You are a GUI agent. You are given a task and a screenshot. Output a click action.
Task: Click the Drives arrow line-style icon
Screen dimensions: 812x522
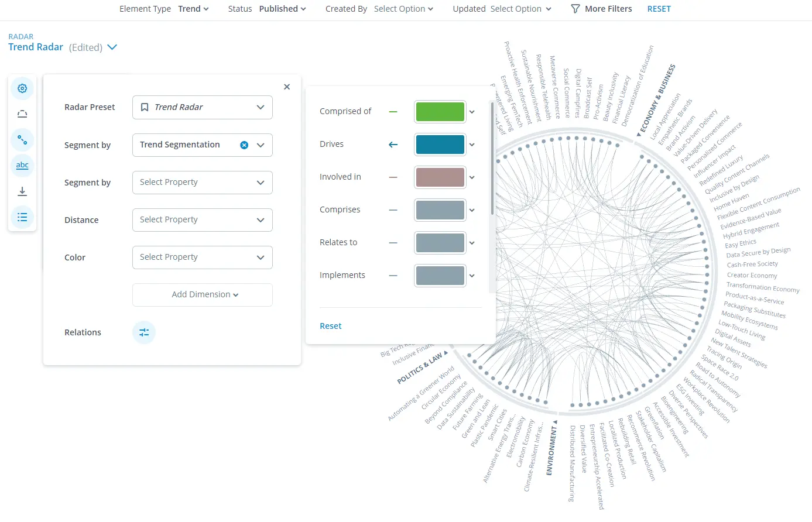click(x=393, y=145)
